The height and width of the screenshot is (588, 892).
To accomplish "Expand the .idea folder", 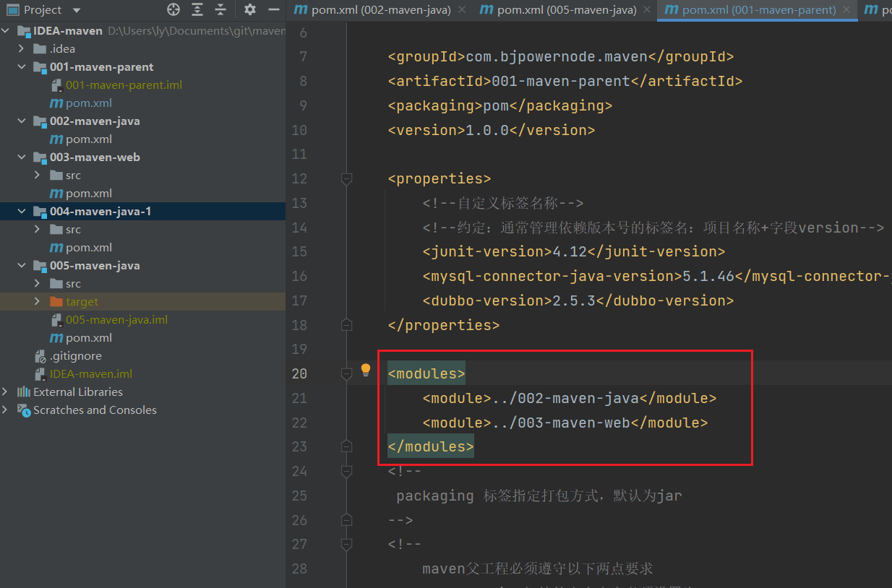I will point(22,49).
